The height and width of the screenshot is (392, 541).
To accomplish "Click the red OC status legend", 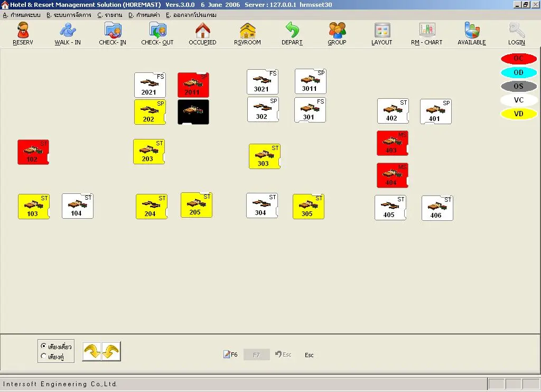I will [519, 59].
